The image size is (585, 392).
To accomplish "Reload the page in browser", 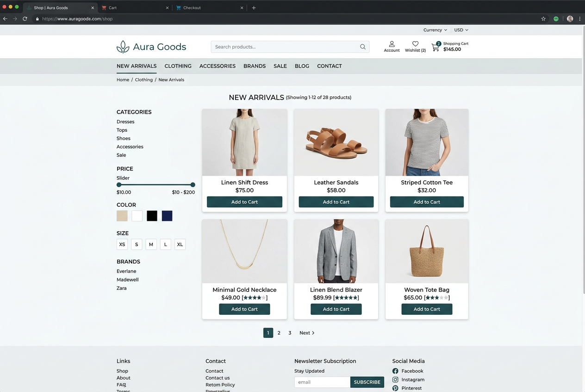I will click(25, 19).
